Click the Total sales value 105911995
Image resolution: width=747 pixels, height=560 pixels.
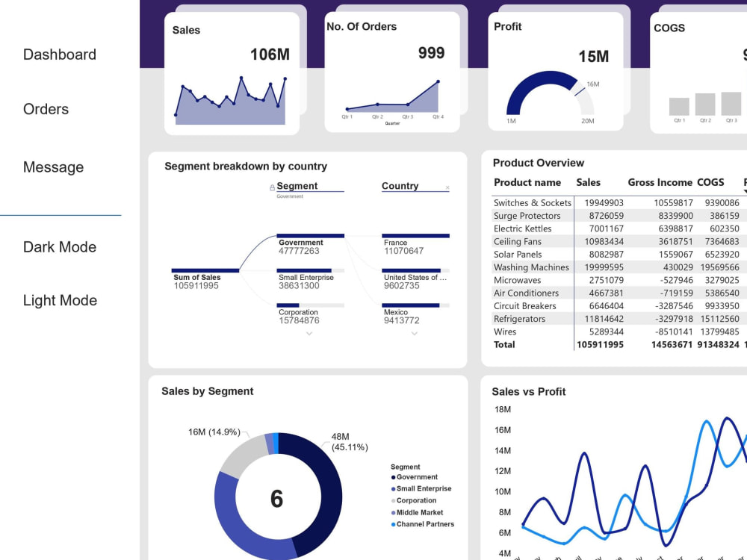(x=600, y=345)
